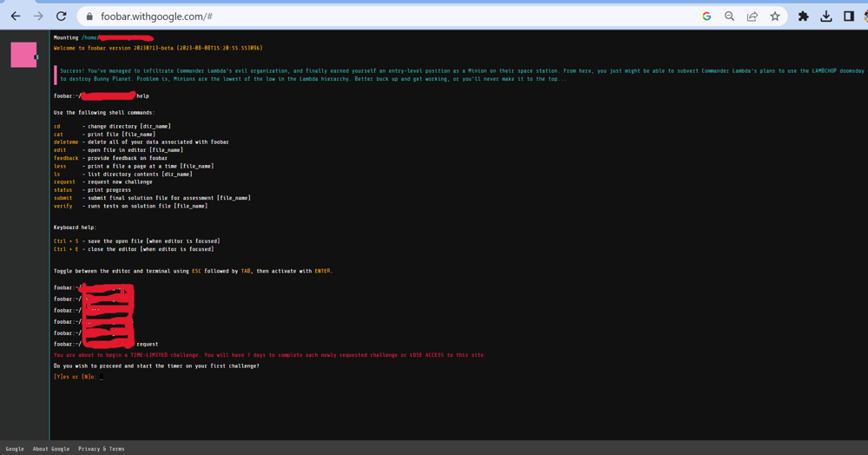Open Privacy & Terms footer link
This screenshot has height=455, width=868.
[x=102, y=449]
